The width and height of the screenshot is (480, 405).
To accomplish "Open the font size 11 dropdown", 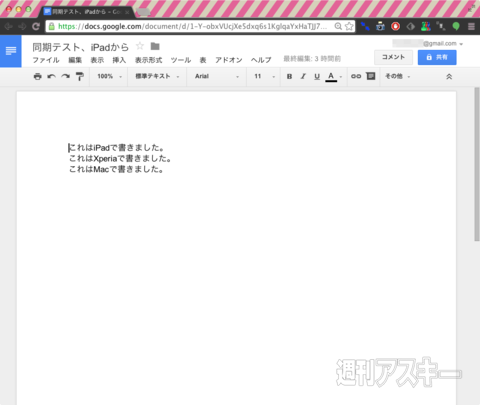I will pos(265,76).
